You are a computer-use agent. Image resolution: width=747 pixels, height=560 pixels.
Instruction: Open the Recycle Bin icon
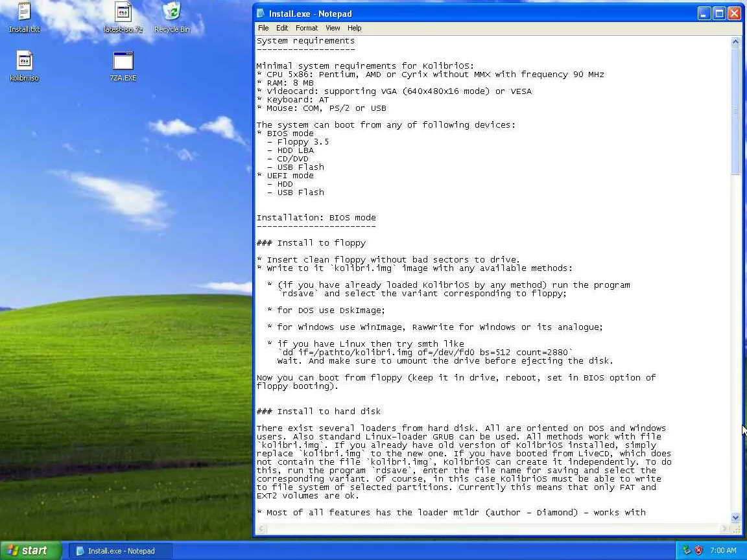click(172, 17)
